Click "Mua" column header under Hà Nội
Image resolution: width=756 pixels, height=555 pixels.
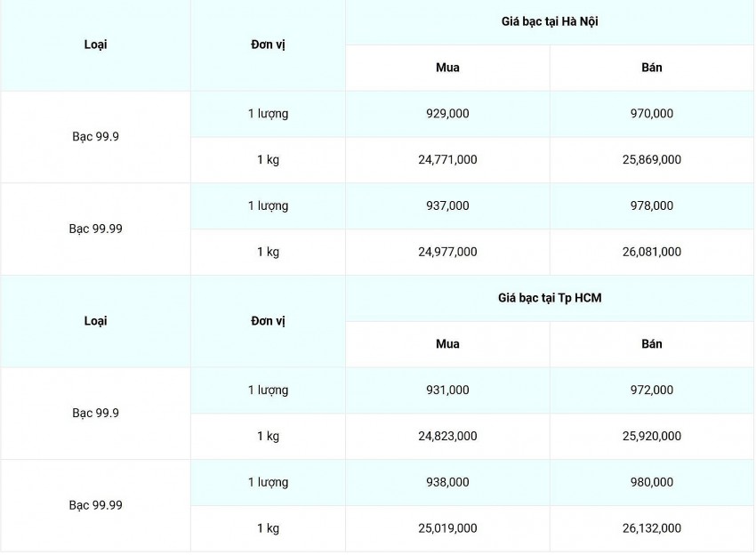(x=447, y=68)
